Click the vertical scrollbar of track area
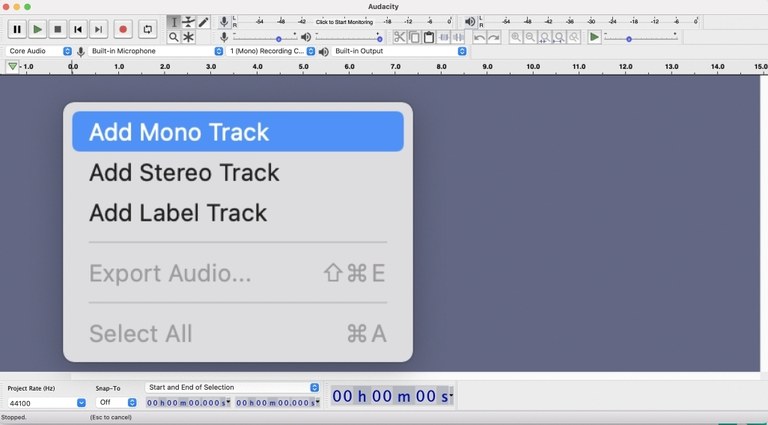Image resolution: width=768 pixels, height=425 pixels. (x=764, y=223)
